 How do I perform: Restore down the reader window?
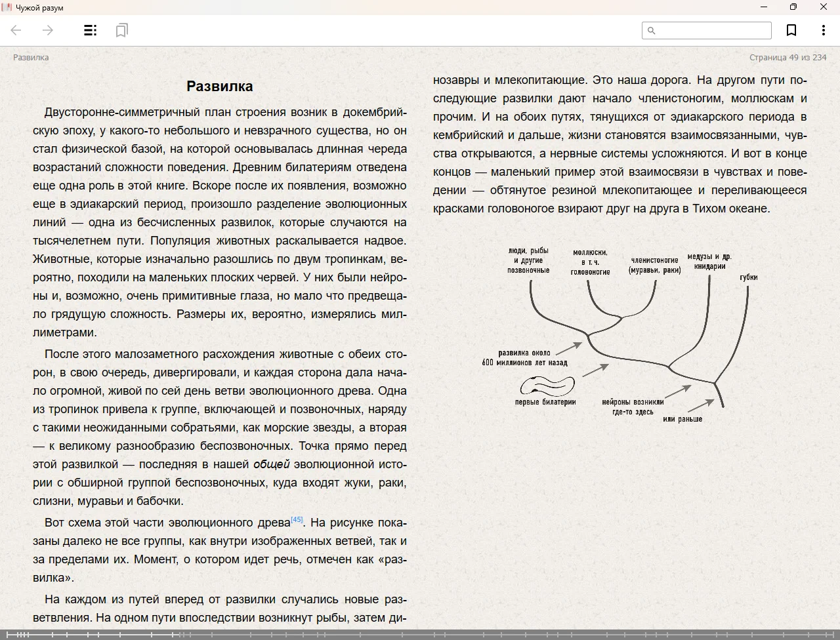click(x=793, y=7)
